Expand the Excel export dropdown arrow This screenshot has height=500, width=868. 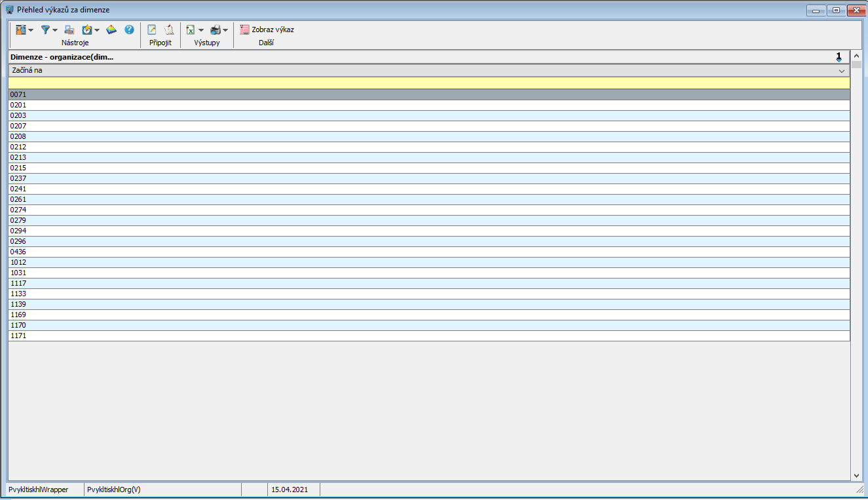click(x=201, y=30)
